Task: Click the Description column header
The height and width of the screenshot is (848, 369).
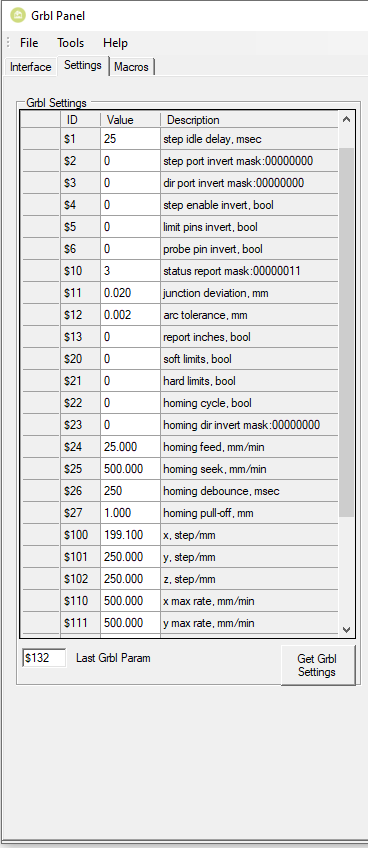Action: click(x=249, y=120)
